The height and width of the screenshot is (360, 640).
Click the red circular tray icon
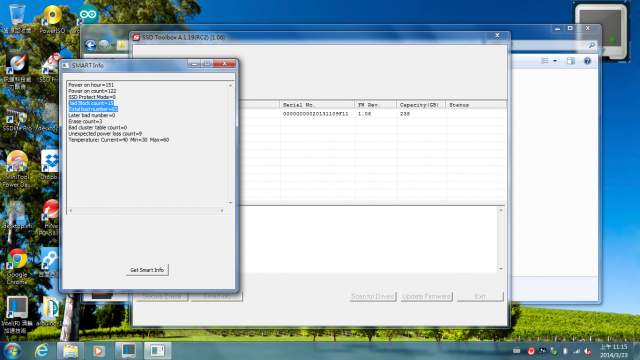[x=531, y=351]
